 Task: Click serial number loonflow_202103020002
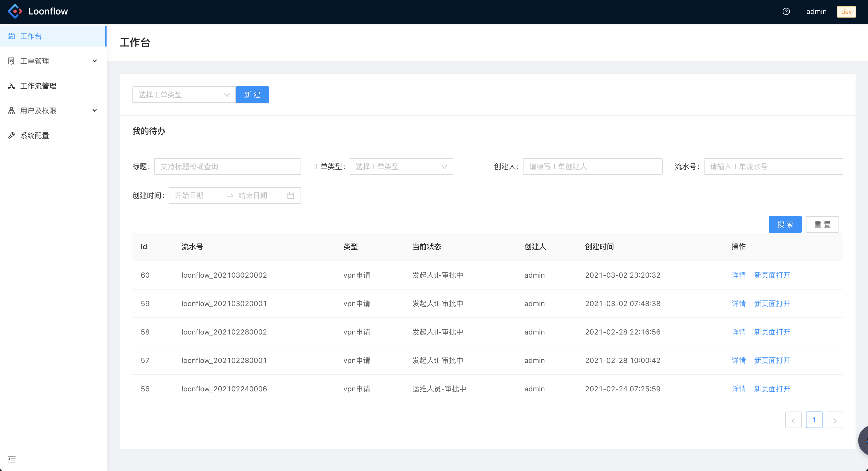click(224, 275)
